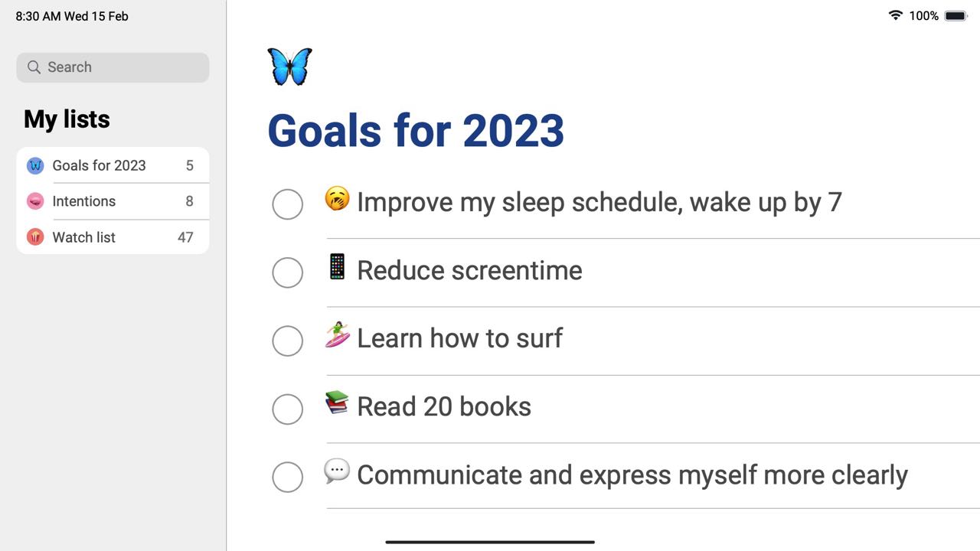Viewport: 980px width, 551px height.
Task: Click the books emoji beside Read 20 books
Action: (337, 403)
